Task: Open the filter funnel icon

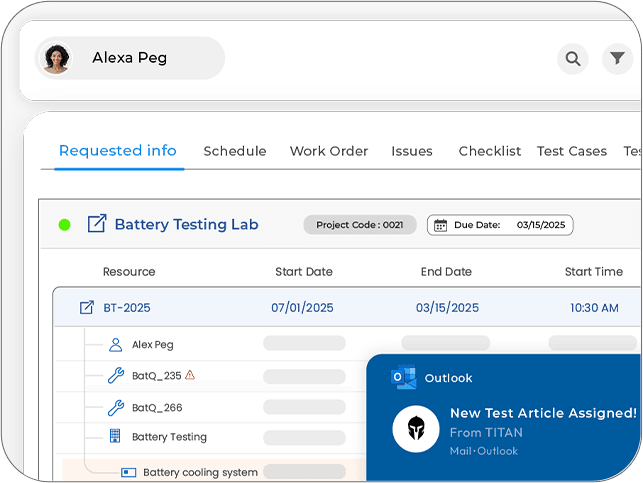Action: (617, 59)
